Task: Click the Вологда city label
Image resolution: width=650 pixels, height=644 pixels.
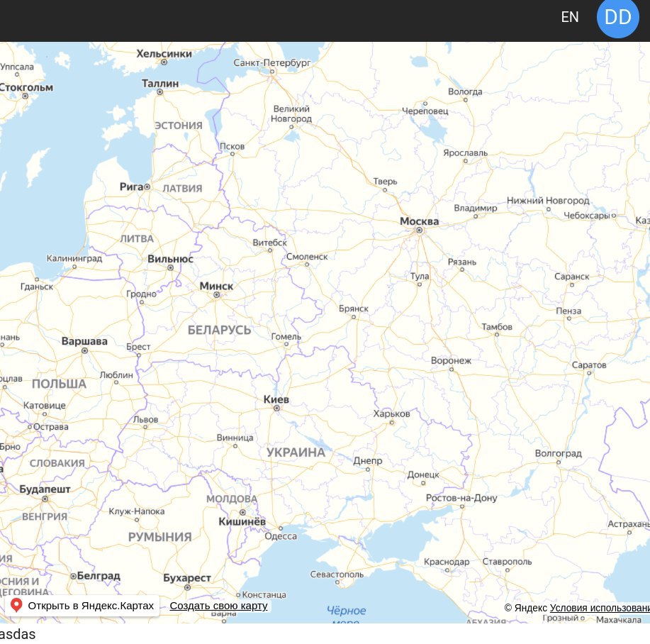Action: (465, 91)
